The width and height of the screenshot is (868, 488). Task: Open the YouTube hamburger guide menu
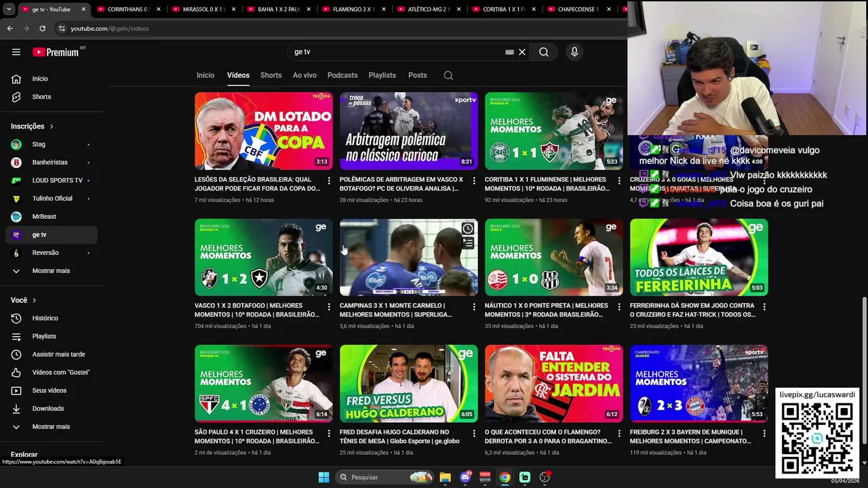(x=16, y=52)
